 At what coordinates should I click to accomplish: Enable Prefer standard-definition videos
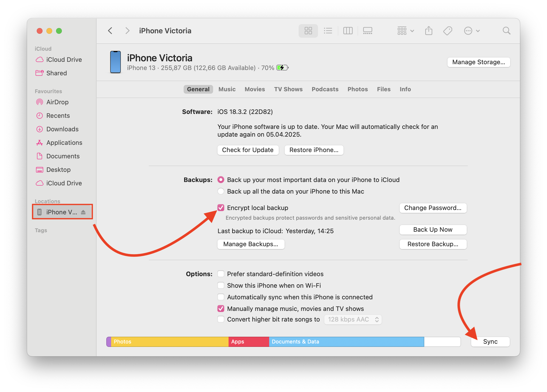pos(221,274)
